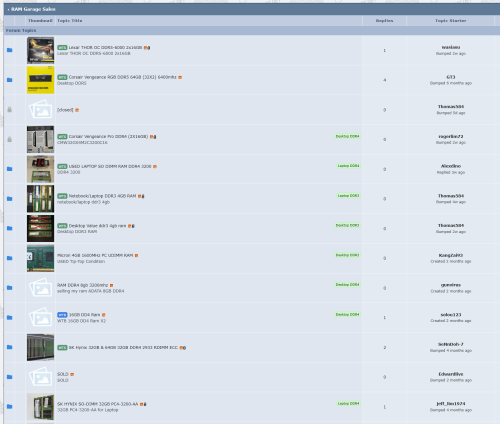This screenshot has height=424, width=500.
Task: Open the Lexar THOR OC DDR5-6000 topic
Action: pos(105,48)
